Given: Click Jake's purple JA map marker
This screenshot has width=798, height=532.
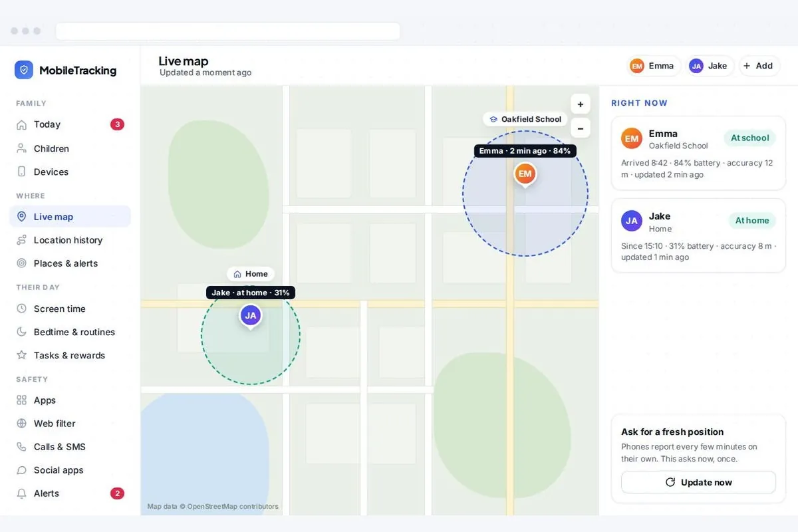Looking at the screenshot, I should coord(250,317).
